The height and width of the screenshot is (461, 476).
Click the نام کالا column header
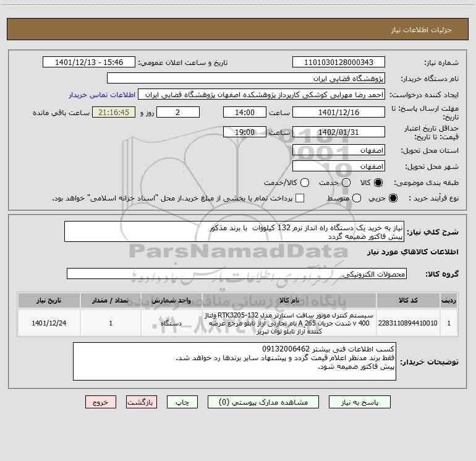click(289, 300)
